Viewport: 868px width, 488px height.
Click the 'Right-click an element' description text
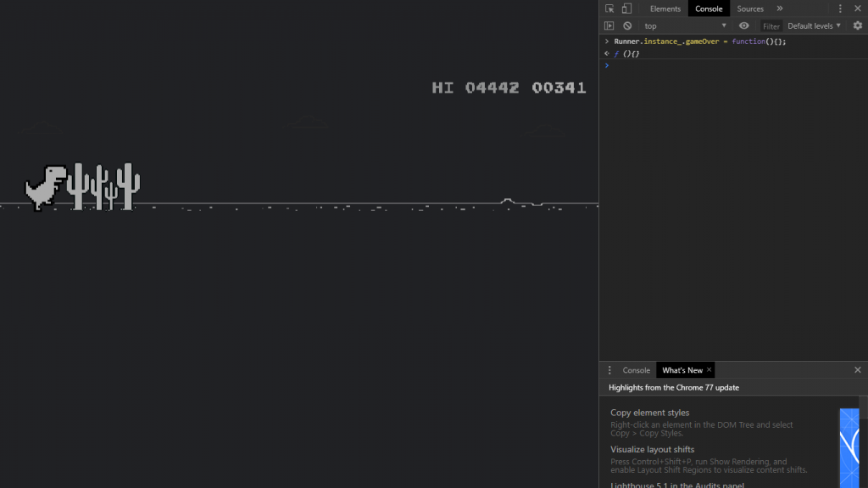[701, 429]
